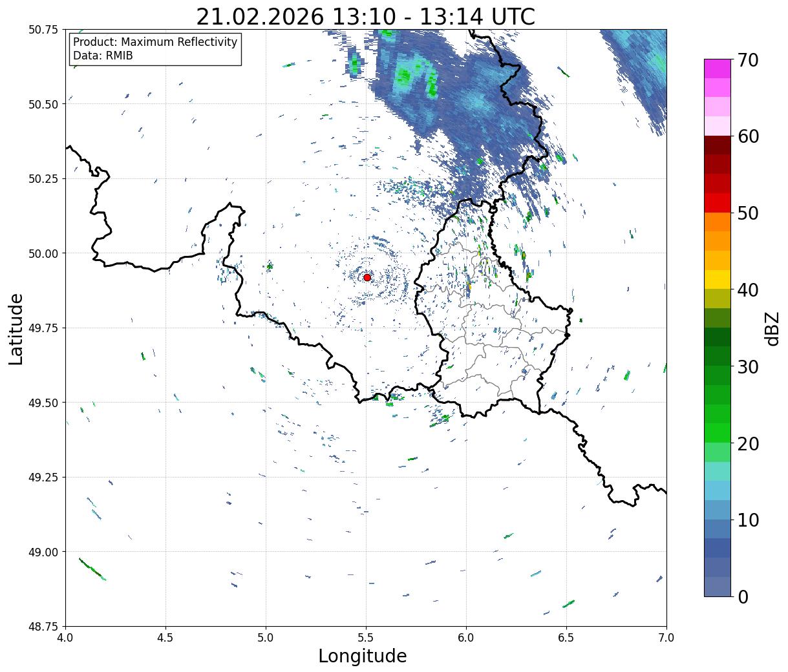Click the latitude tick label 50.75
788x672 pixels.
(43, 30)
